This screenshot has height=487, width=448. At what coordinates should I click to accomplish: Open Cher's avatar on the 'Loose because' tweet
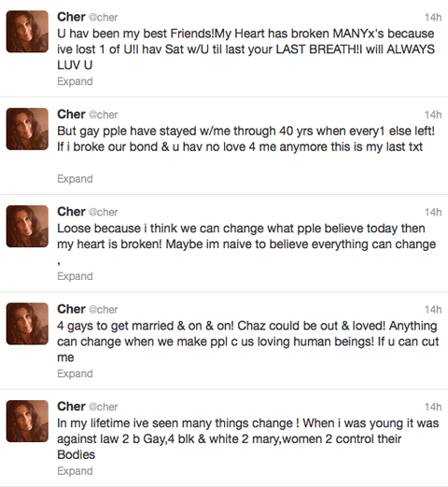tap(27, 226)
